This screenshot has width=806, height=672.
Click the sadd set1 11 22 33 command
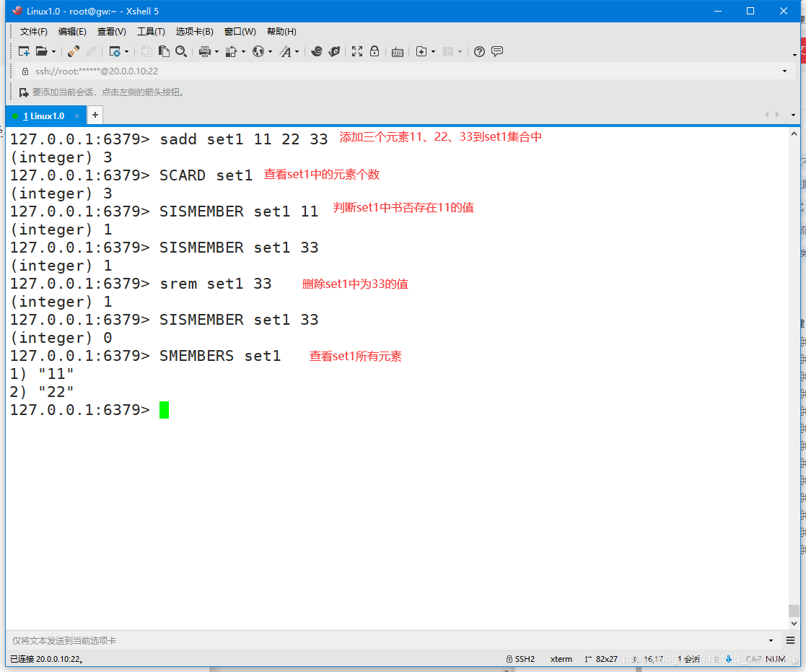[x=244, y=139]
